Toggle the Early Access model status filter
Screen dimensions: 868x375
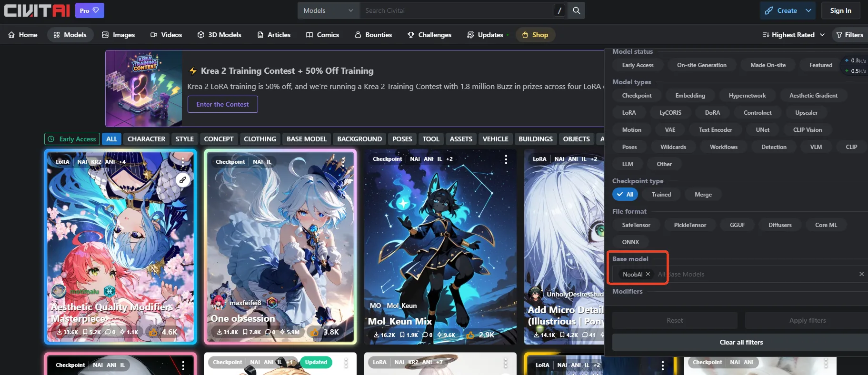(x=638, y=65)
